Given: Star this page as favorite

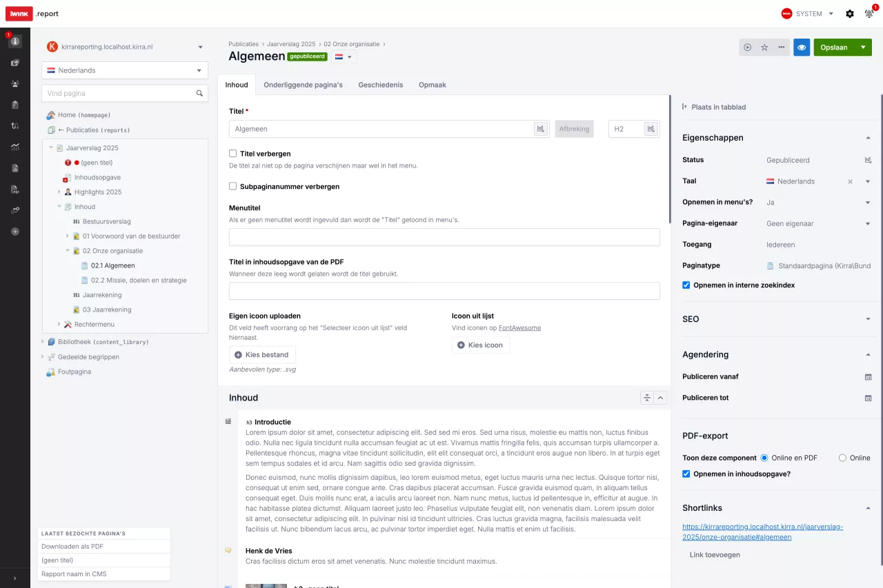Looking at the screenshot, I should click(764, 48).
